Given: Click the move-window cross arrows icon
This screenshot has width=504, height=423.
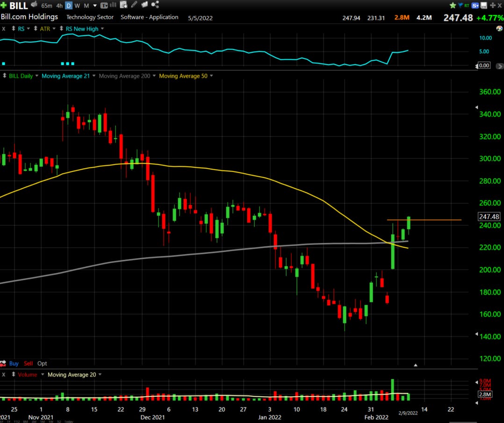Looking at the screenshot, I should (x=492, y=5).
